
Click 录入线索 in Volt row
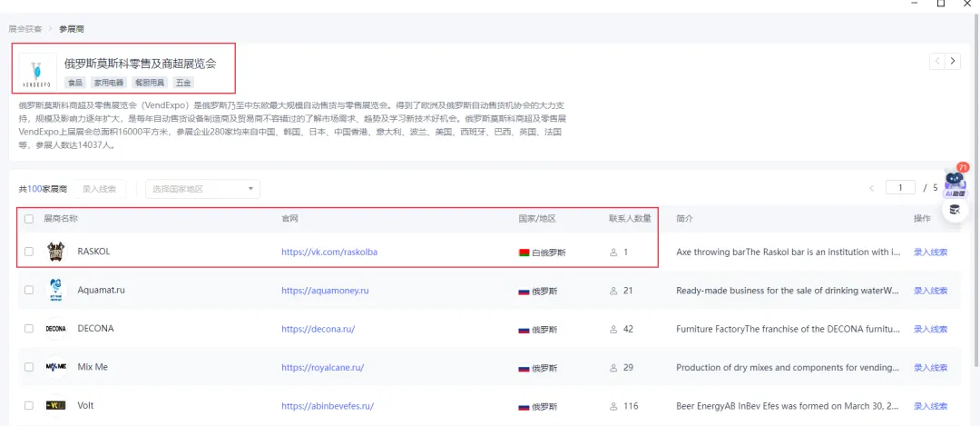pyautogui.click(x=930, y=407)
